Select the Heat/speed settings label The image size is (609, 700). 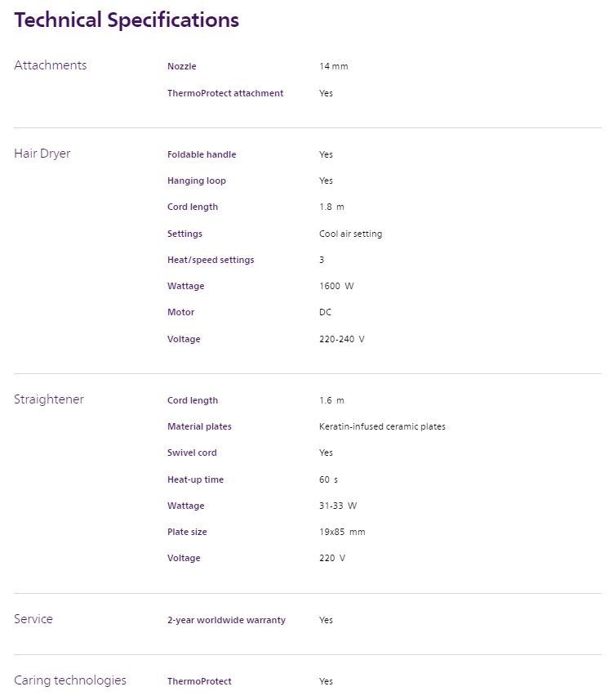(211, 260)
